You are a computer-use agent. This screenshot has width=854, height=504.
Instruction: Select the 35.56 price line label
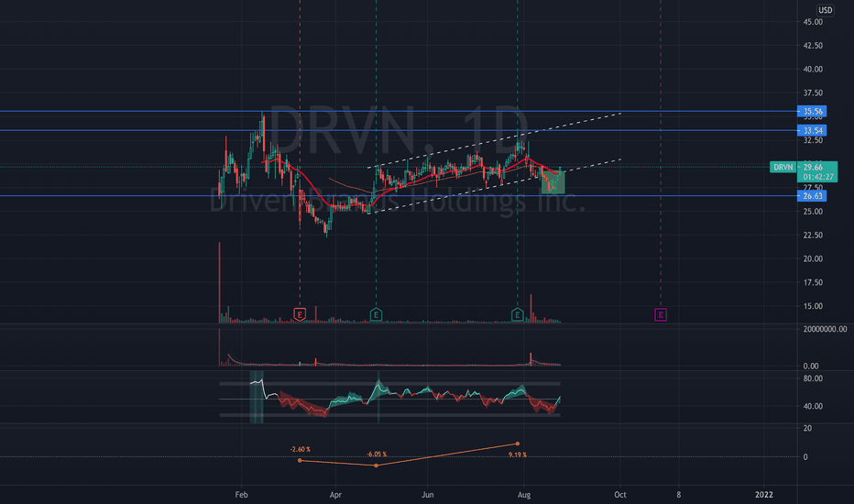click(x=812, y=111)
